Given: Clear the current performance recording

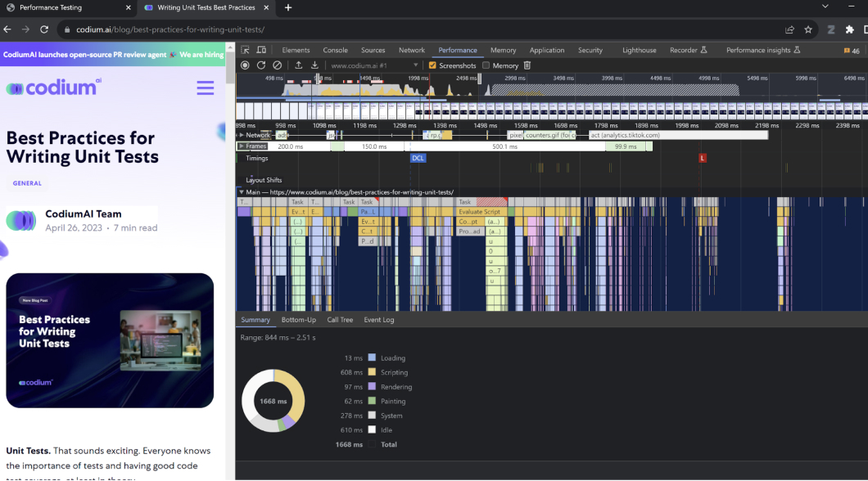Looking at the screenshot, I should [x=277, y=65].
